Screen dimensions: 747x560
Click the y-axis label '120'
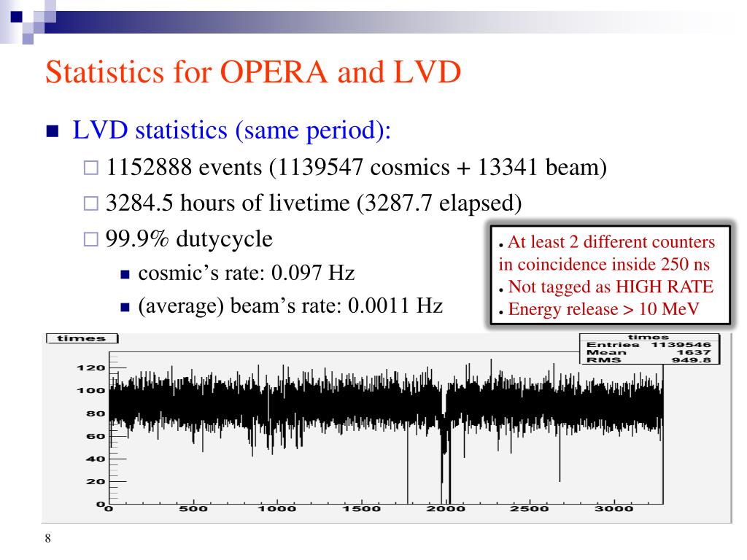click(90, 367)
